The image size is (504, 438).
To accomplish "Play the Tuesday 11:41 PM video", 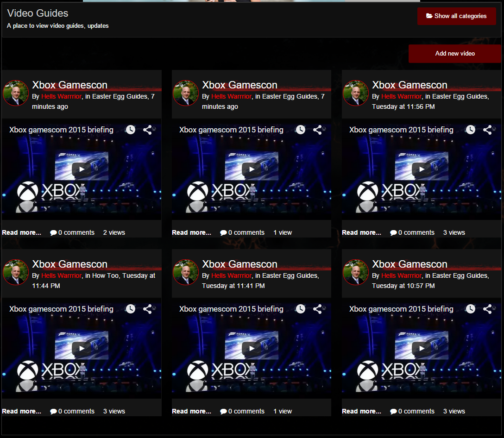I will click(x=252, y=348).
